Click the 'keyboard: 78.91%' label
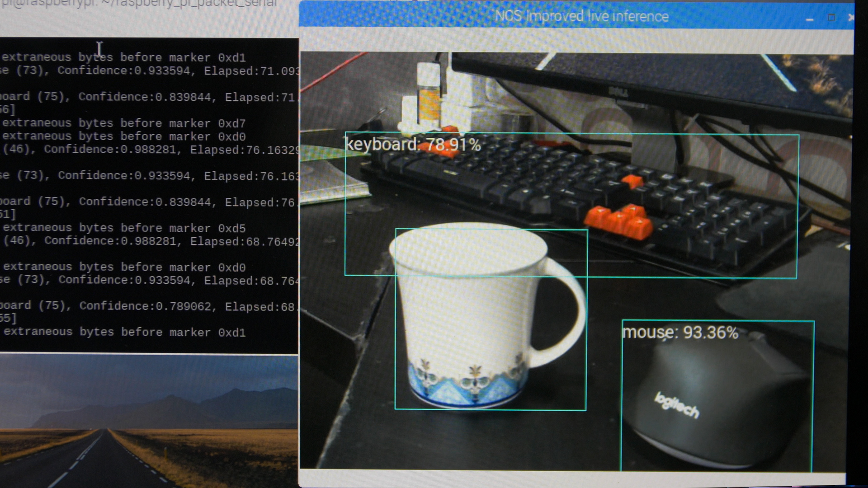Image resolution: width=868 pixels, height=488 pixels. 413,145
